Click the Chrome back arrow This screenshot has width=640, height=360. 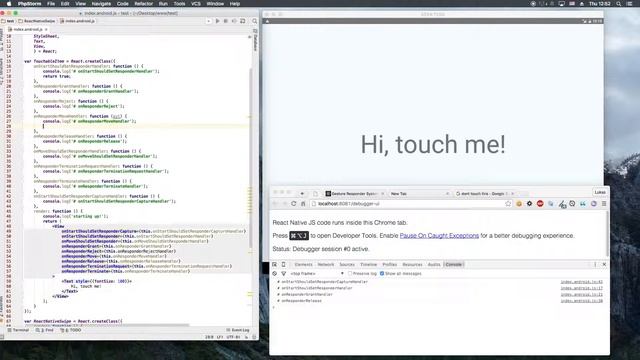[x=275, y=204]
